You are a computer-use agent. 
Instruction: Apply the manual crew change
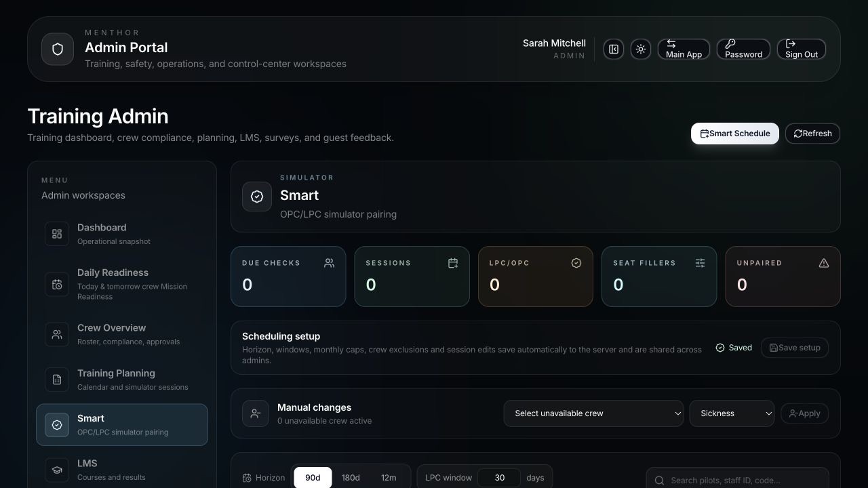pos(804,413)
